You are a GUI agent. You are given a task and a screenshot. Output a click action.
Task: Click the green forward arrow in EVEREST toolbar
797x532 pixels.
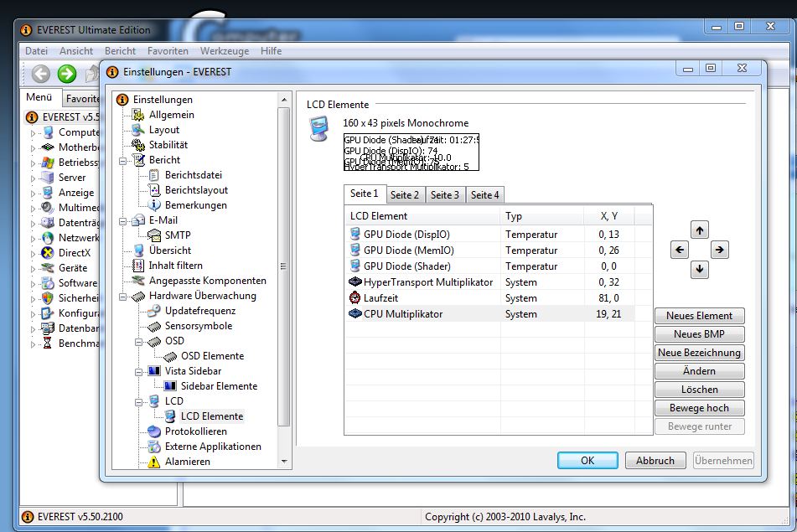[66, 74]
